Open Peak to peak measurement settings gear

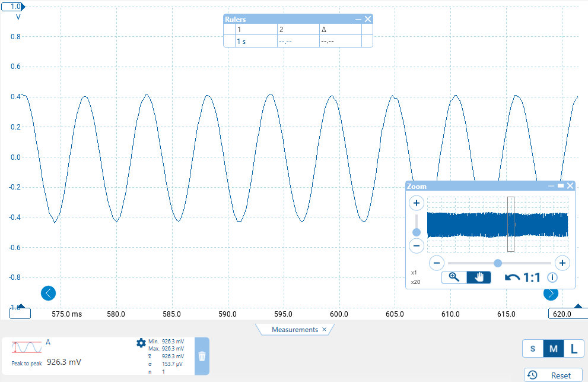tap(141, 343)
